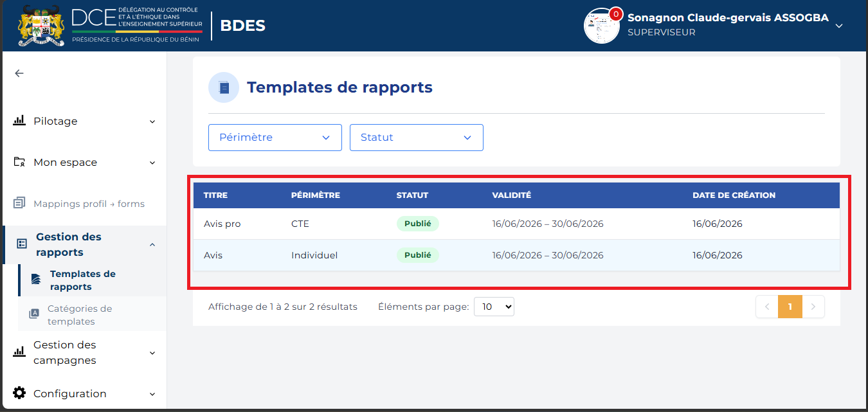Sort by DATE DE CRÉATION column header
Image resolution: width=868 pixels, height=412 pixels.
[x=734, y=195]
